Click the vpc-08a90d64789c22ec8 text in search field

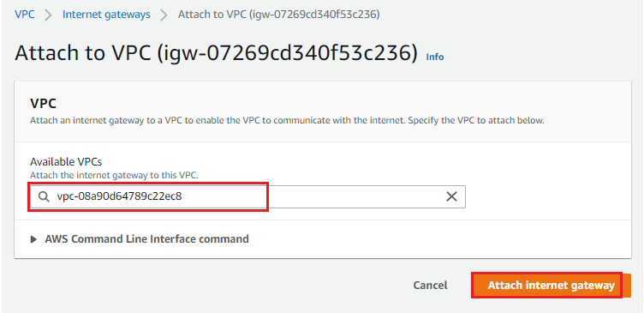(x=120, y=196)
